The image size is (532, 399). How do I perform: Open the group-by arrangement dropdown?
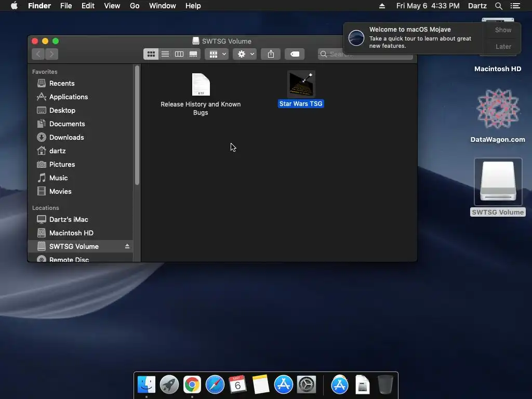217,54
